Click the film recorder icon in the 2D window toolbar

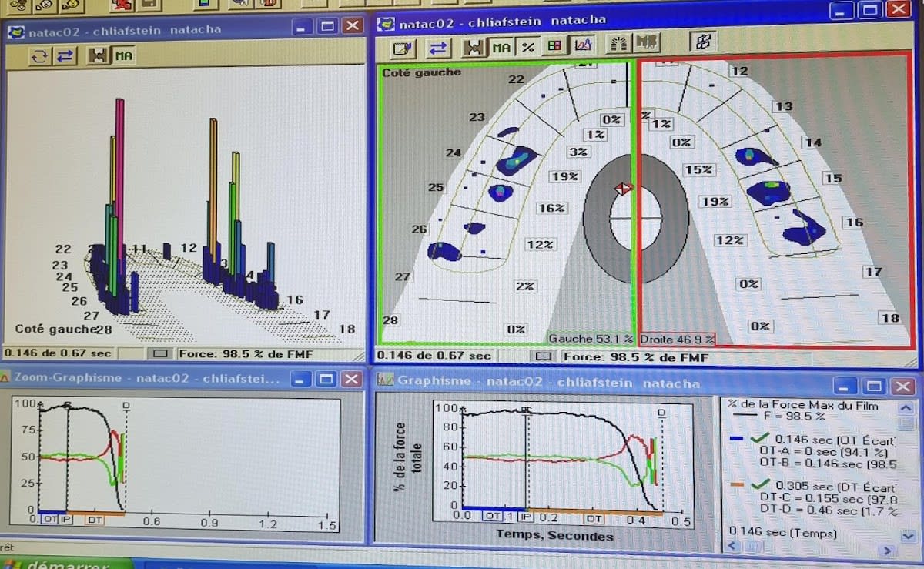point(474,48)
